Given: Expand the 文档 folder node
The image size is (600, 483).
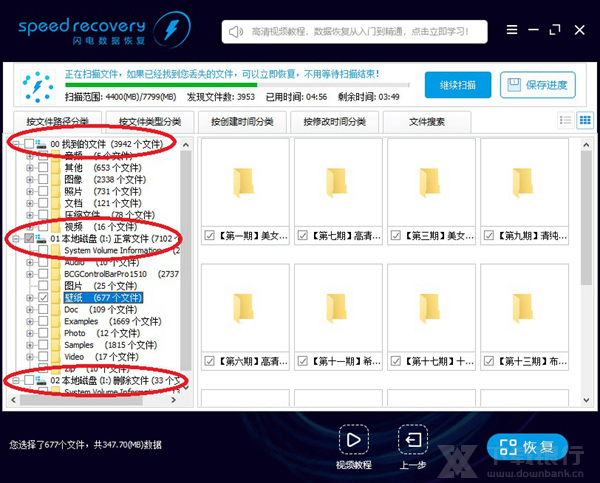Looking at the screenshot, I should [x=30, y=203].
